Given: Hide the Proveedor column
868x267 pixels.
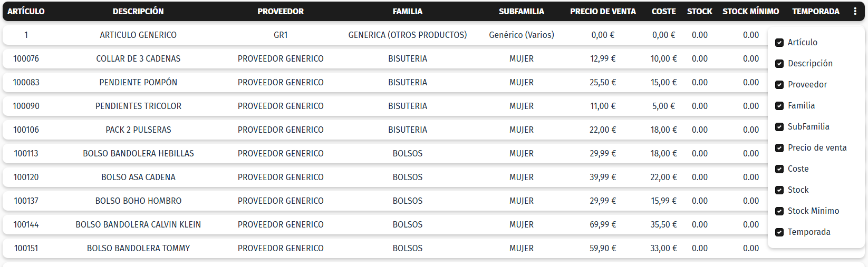Looking at the screenshot, I should pos(779,85).
